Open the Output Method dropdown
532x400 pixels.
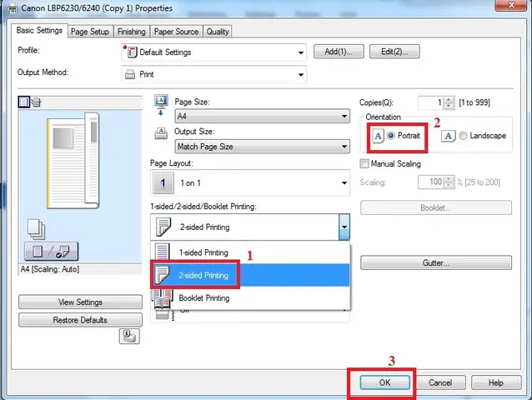(x=213, y=74)
